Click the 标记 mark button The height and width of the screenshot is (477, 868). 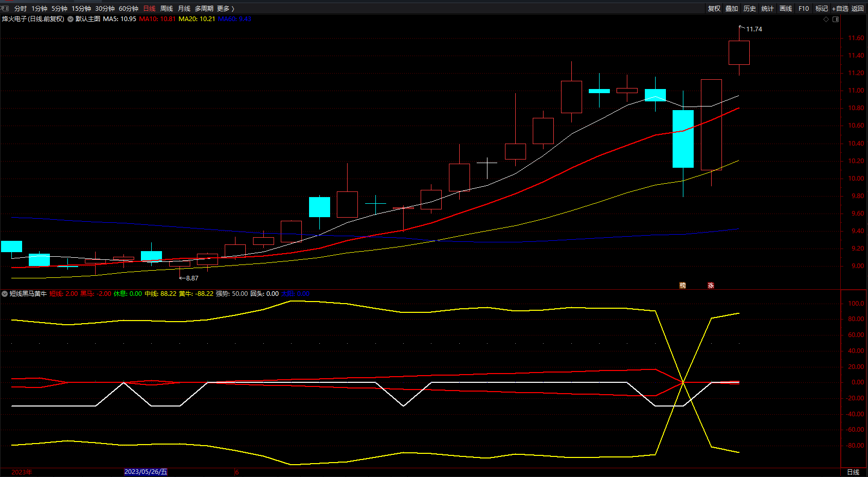tap(822, 9)
